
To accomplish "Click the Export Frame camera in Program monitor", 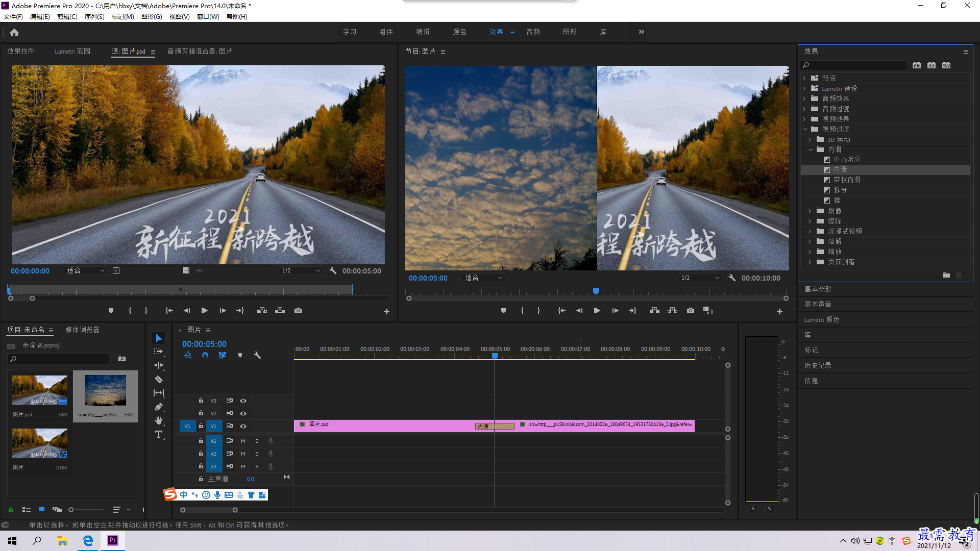I will tap(691, 311).
